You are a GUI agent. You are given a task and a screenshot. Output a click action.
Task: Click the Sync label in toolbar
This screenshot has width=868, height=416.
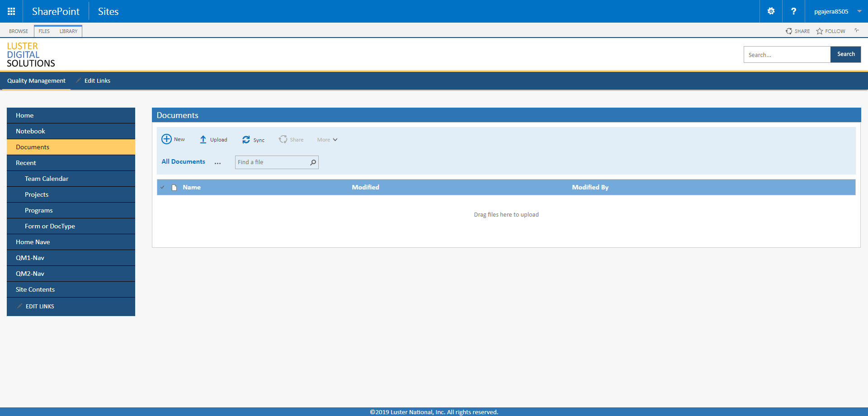259,140
